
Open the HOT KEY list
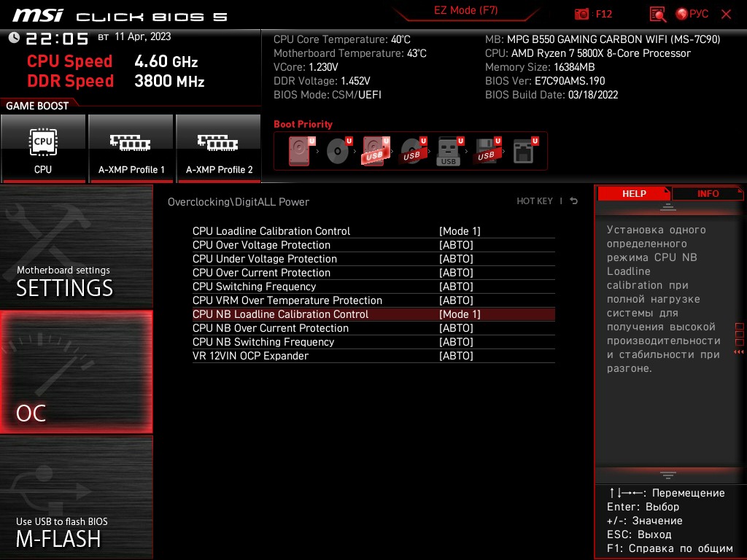tap(535, 201)
